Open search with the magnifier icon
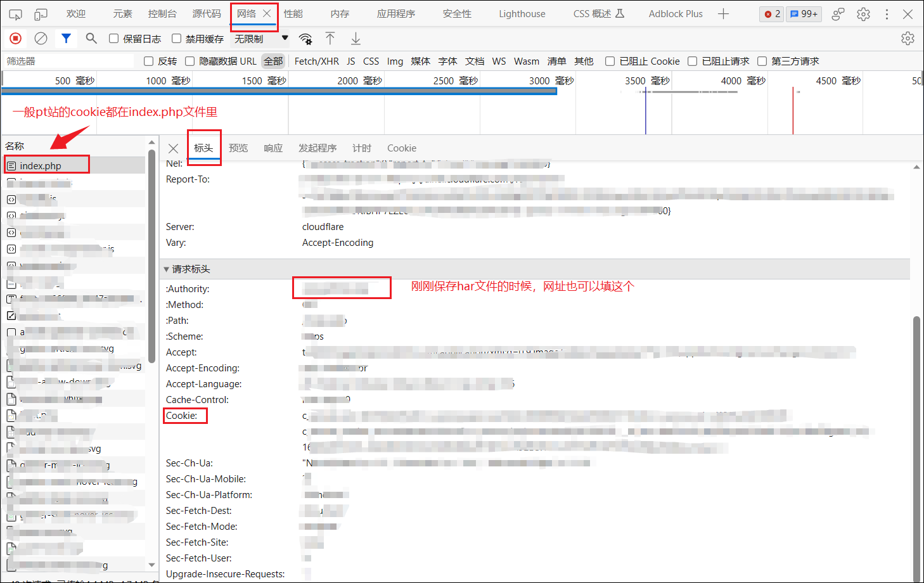Viewport: 924px width, 583px height. 91,39
